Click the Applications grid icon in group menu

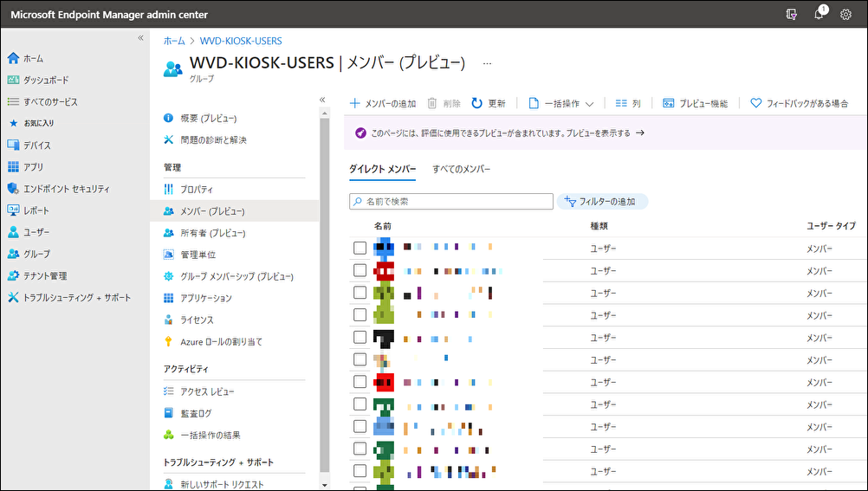pyautogui.click(x=168, y=298)
